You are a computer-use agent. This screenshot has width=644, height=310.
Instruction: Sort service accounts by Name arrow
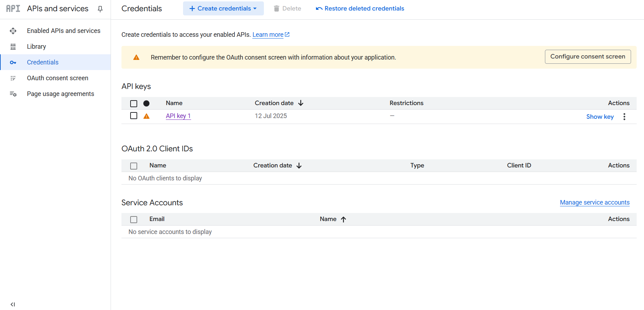tap(343, 219)
